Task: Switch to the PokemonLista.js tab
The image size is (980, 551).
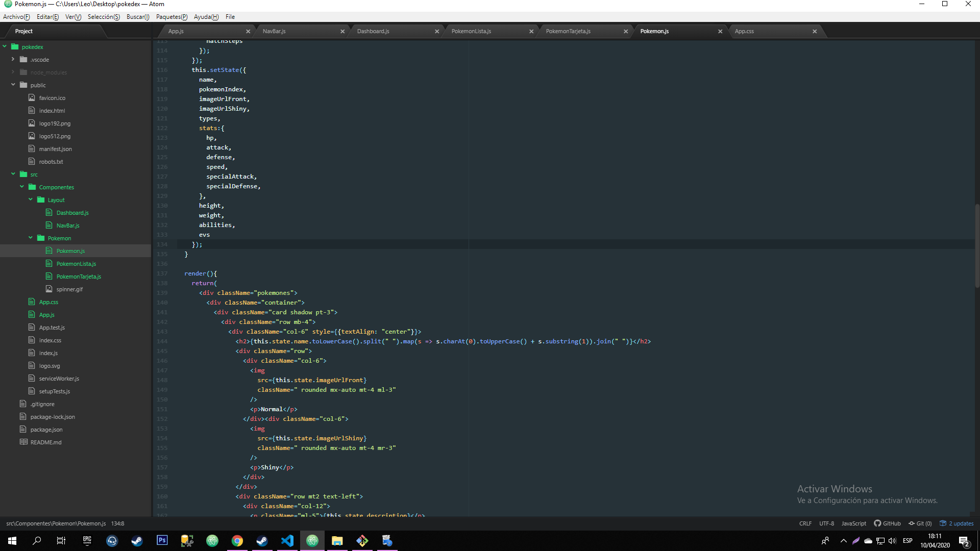Action: 471,31
